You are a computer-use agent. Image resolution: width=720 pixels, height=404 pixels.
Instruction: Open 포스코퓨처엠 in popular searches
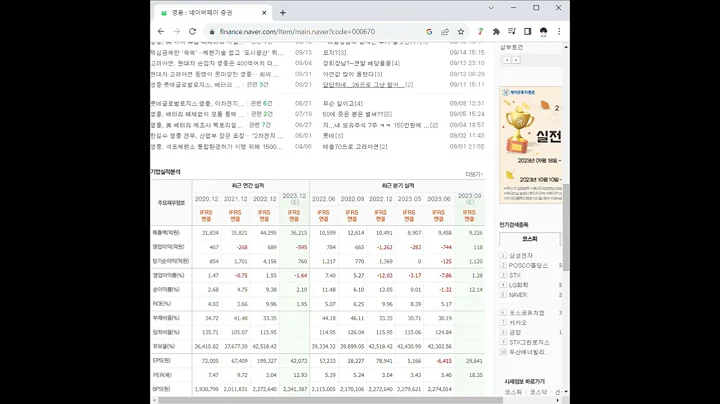pyautogui.click(x=527, y=313)
